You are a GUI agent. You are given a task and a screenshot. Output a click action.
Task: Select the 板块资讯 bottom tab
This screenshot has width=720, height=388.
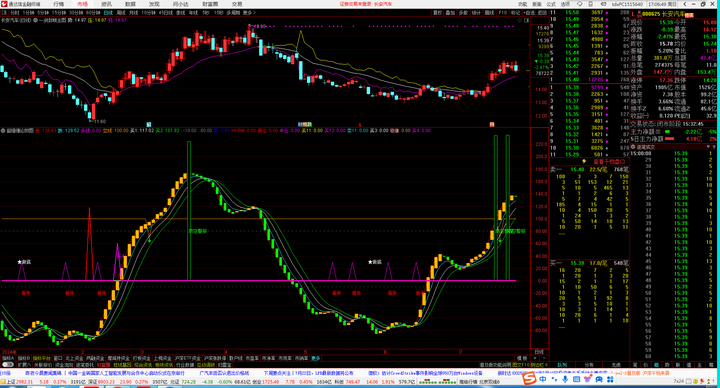[163, 365]
